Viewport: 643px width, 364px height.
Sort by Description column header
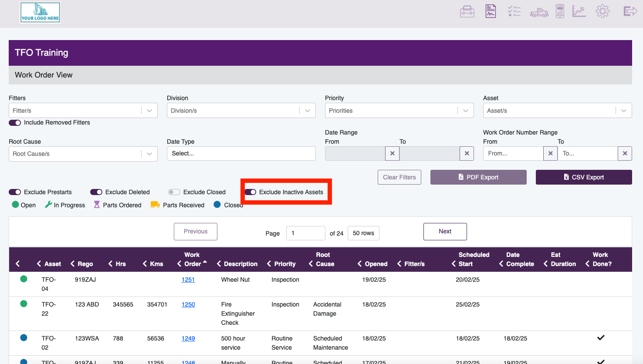click(x=240, y=264)
